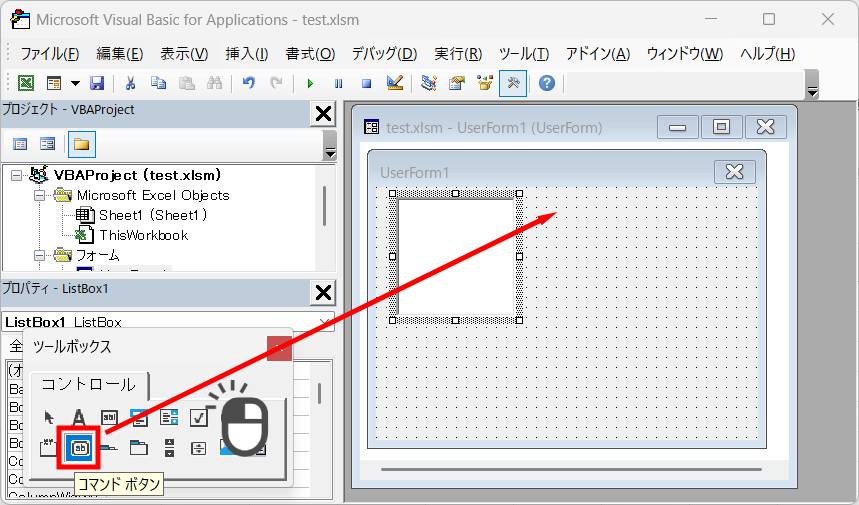Toggle Design Mode with the ruler-and-pencil icon
Screen dimensions: 859x505
coord(394,83)
